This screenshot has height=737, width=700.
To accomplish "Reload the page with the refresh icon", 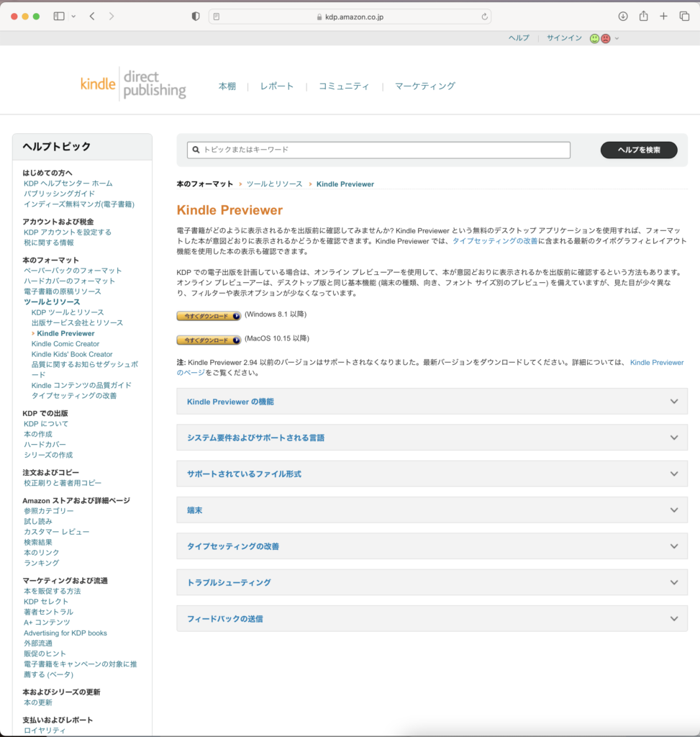I will [x=485, y=16].
